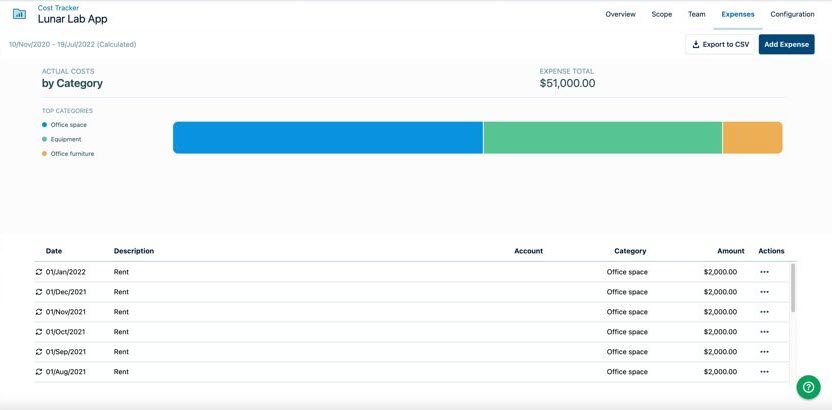Screen dimensions: 832x410
Task: Show actions menu for 01/Aug/2021 expense
Action: coord(764,372)
